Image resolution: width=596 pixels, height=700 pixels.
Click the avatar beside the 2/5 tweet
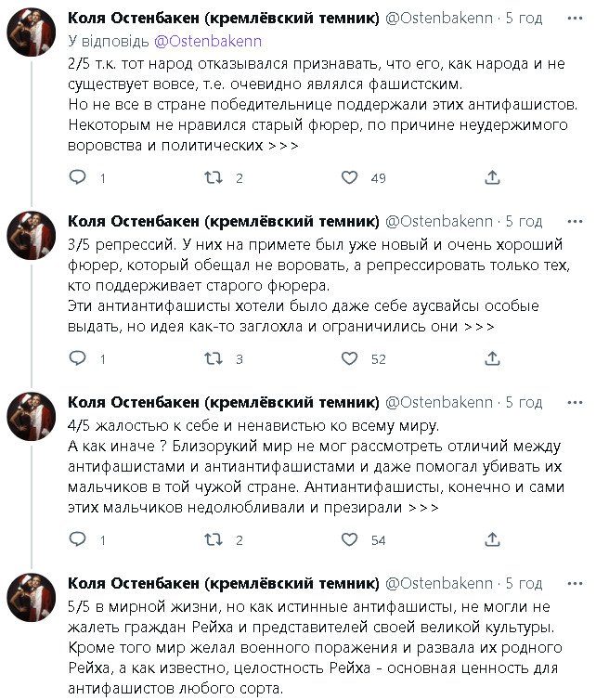point(32,33)
